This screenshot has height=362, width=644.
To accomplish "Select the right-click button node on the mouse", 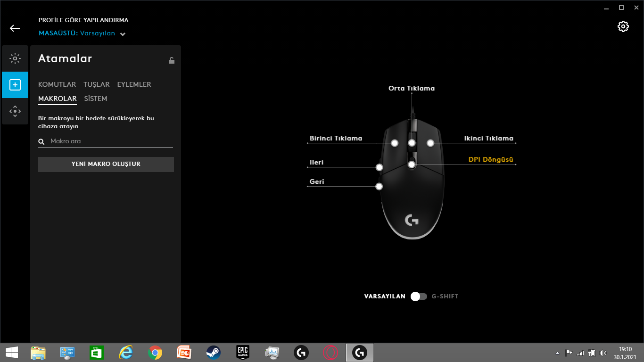I will pyautogui.click(x=430, y=143).
